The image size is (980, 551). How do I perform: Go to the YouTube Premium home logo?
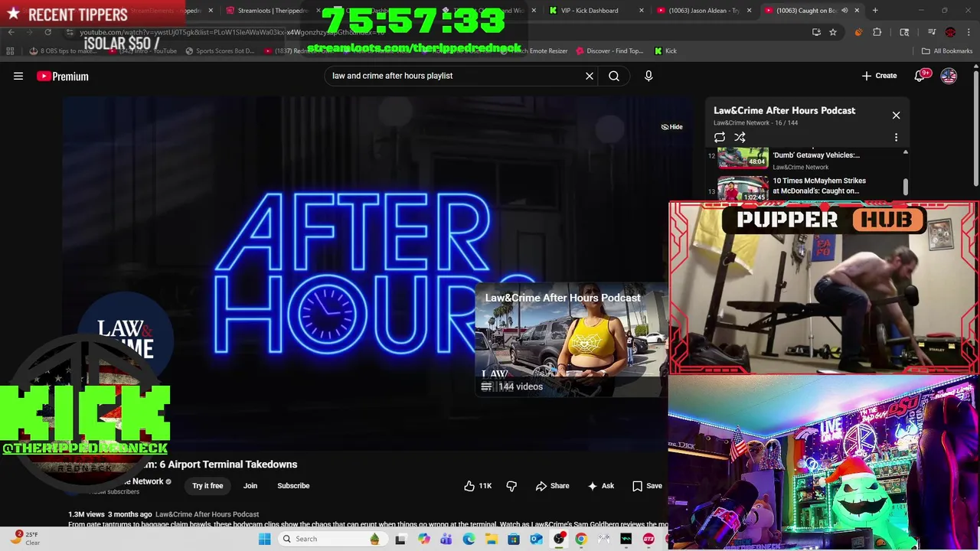(63, 76)
